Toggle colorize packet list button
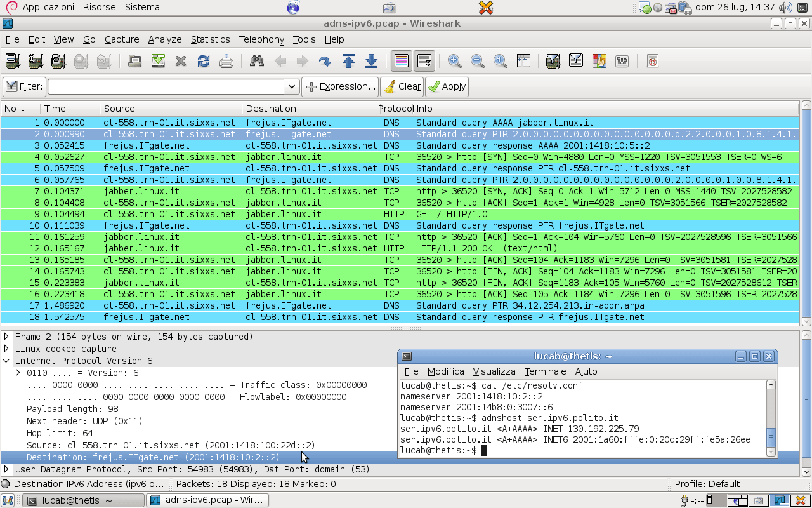The height and width of the screenshot is (508, 812). coord(402,61)
